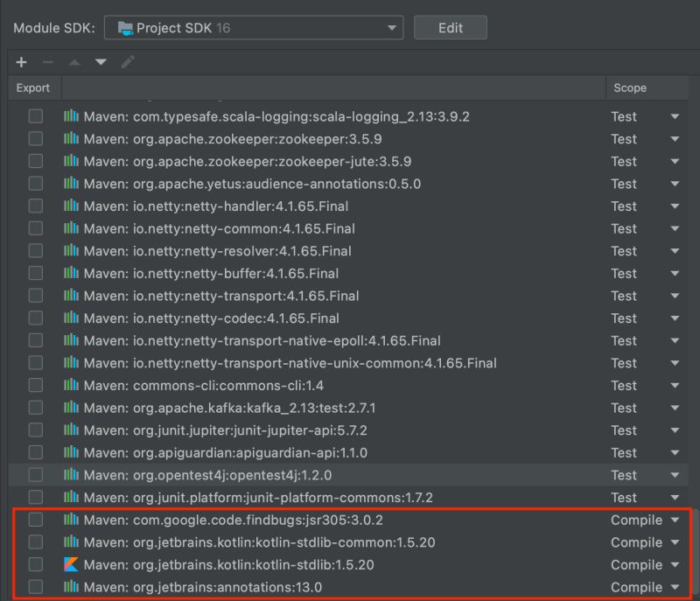This screenshot has width=700, height=601.
Task: Select the netty-buffer dependency row
Action: [x=262, y=273]
